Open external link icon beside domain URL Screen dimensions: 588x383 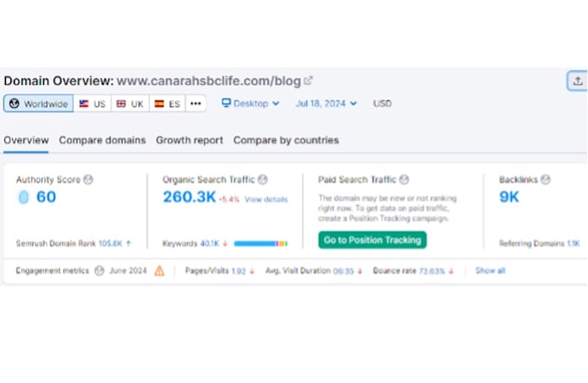308,80
